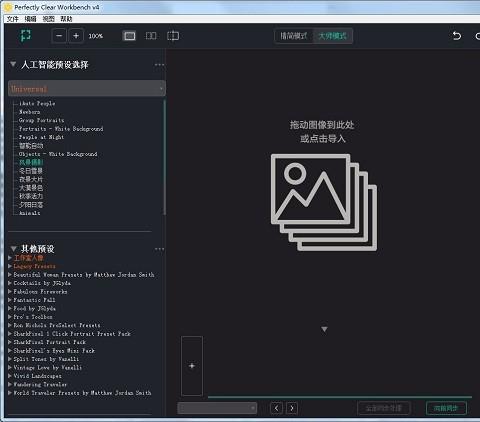Go to next image with right arrow
The width and height of the screenshot is (480, 422).
[292, 408]
